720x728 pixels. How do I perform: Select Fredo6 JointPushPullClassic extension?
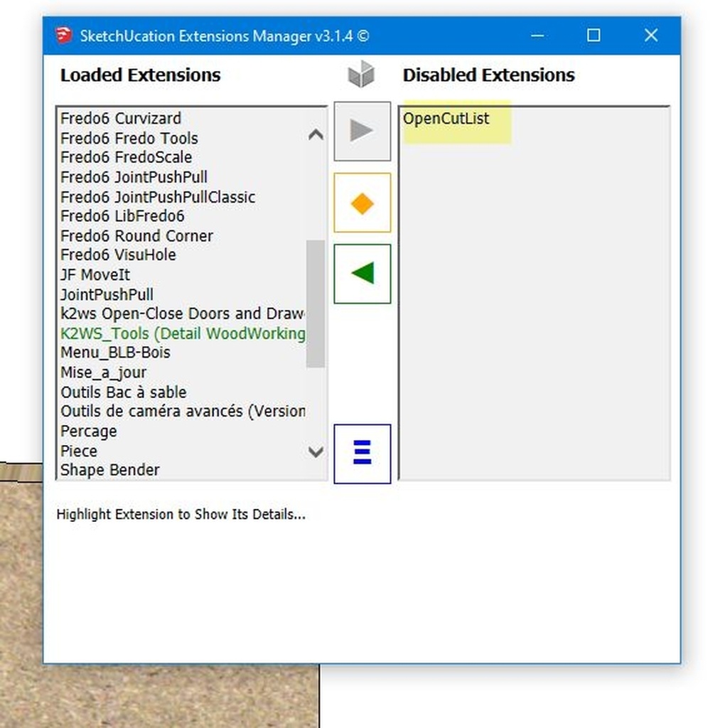[158, 198]
